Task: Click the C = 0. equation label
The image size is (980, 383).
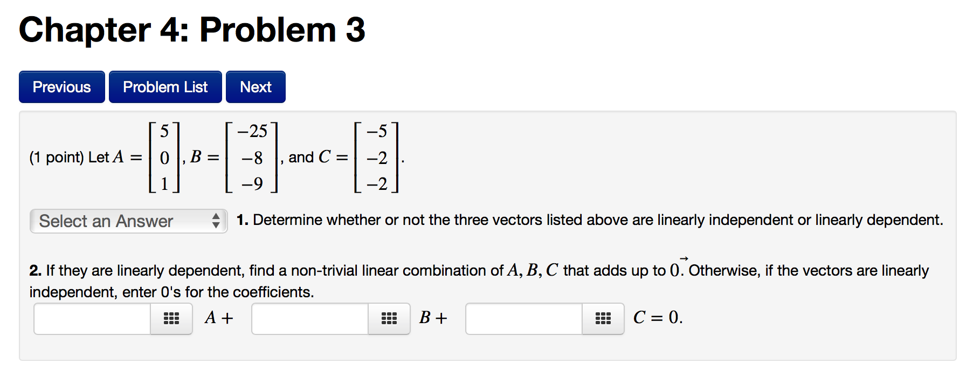Action: (x=658, y=318)
